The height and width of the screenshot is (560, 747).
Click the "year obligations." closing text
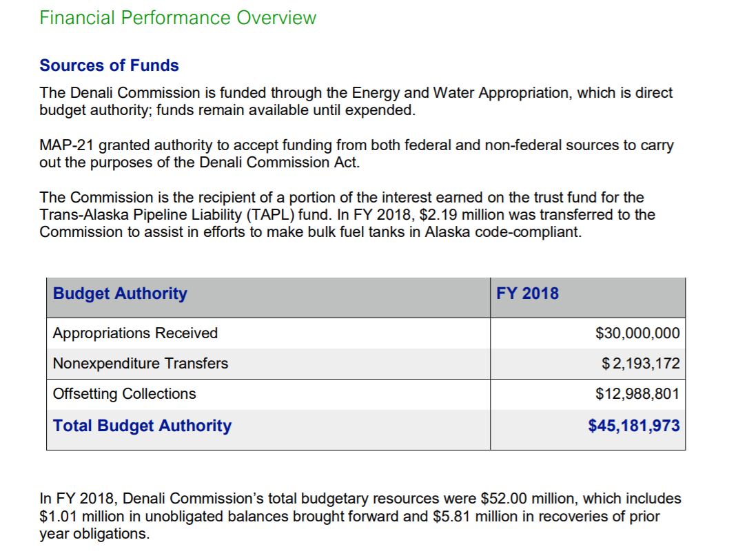pyautogui.click(x=94, y=534)
